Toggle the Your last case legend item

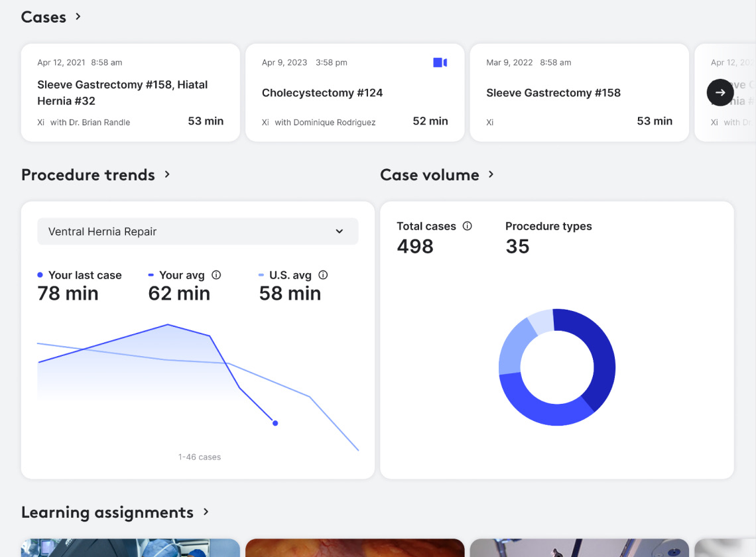[x=80, y=275]
